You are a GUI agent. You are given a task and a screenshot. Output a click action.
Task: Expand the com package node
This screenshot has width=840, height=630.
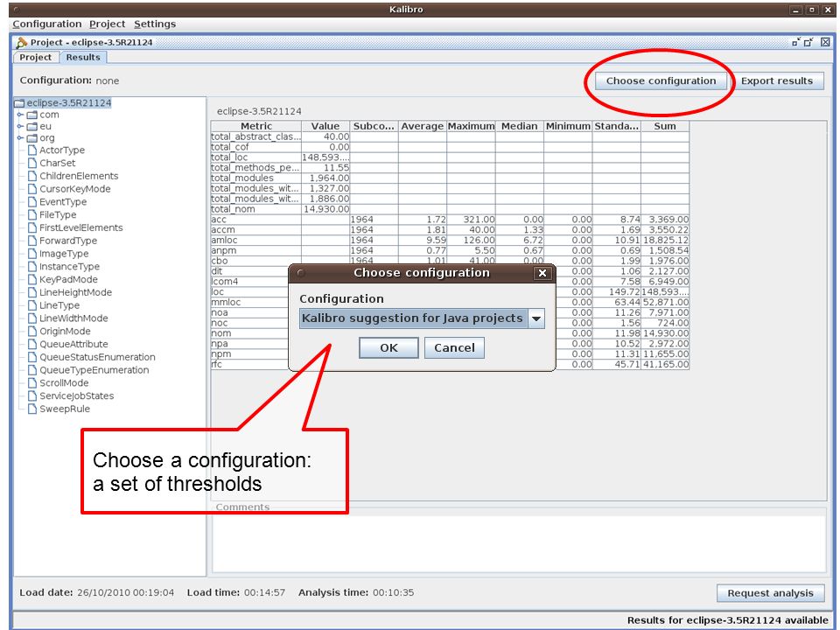pyautogui.click(x=20, y=115)
